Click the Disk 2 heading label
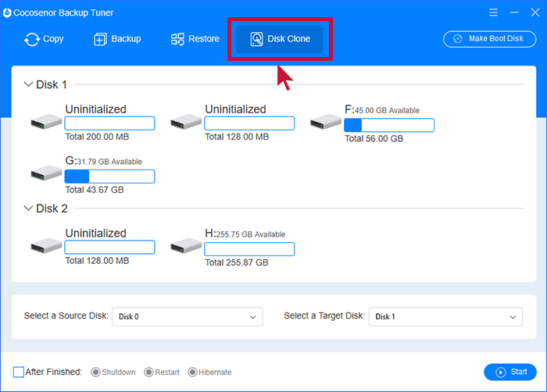 pyautogui.click(x=52, y=208)
